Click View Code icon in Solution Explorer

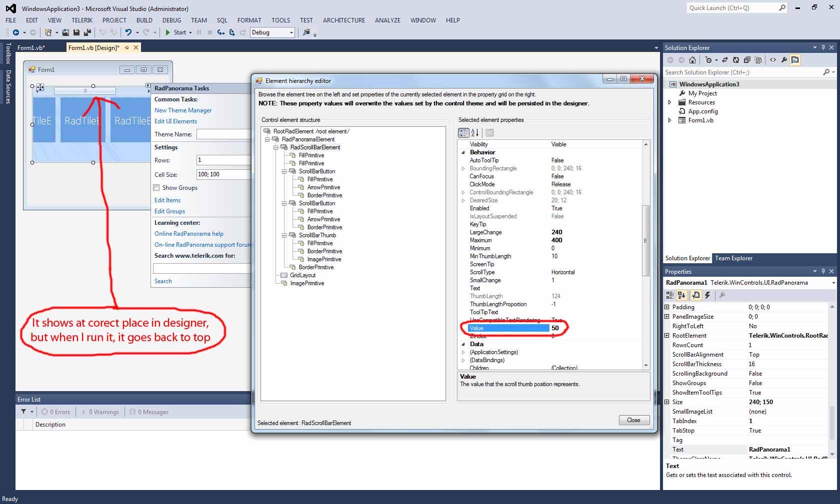(x=773, y=60)
